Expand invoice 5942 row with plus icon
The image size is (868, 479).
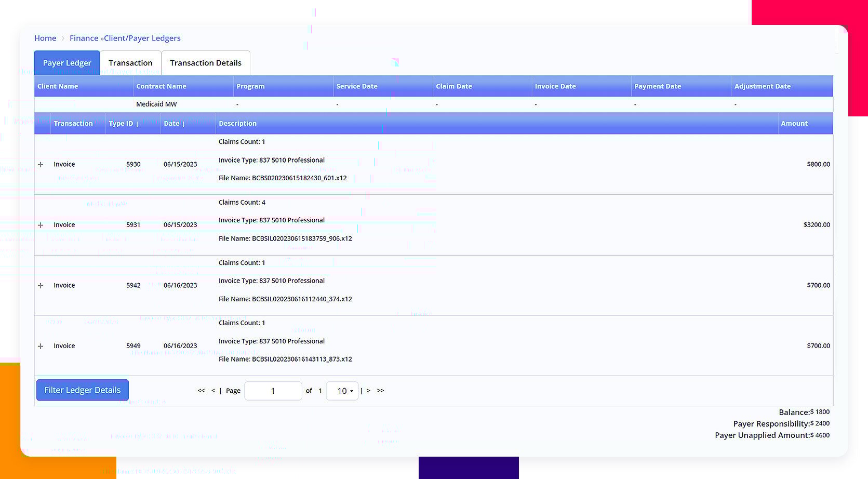pyautogui.click(x=41, y=286)
